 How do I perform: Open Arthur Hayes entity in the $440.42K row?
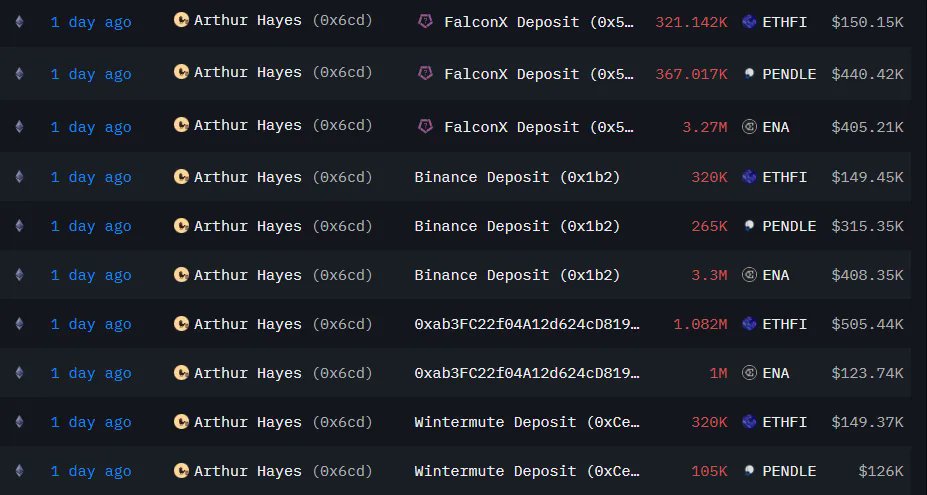tap(248, 73)
